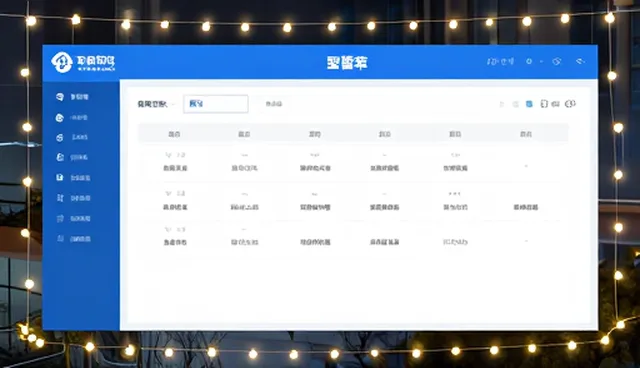Open the second sidebar menu item
640x368 pixels.
[x=72, y=117]
